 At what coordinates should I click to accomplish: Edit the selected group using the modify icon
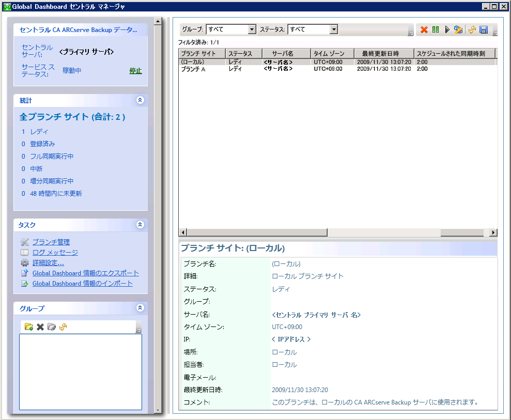(x=50, y=326)
